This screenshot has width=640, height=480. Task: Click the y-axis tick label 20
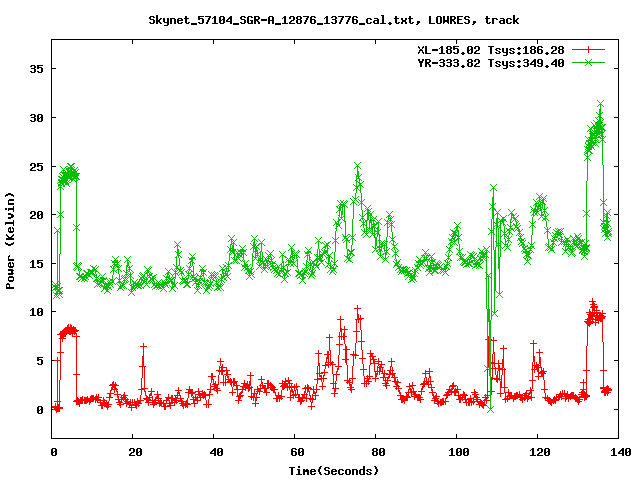click(36, 215)
